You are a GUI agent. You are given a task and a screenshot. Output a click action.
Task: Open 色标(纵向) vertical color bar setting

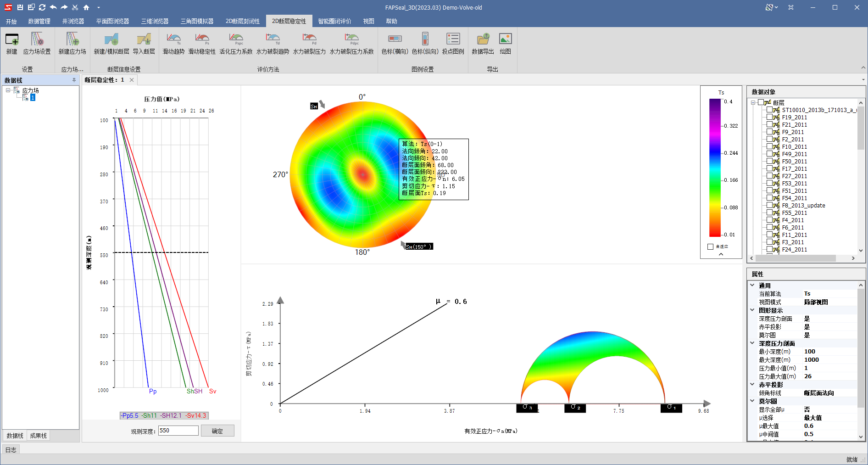pyautogui.click(x=425, y=44)
